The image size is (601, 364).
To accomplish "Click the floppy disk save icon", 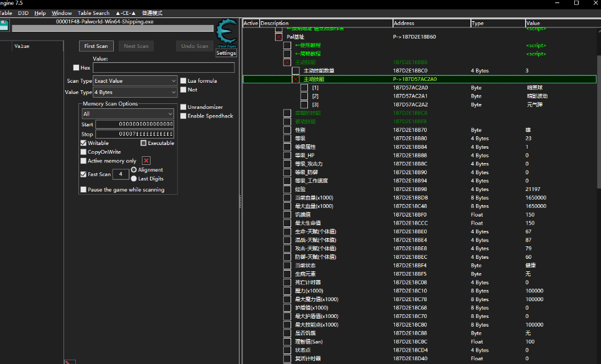I will (x=4, y=26).
